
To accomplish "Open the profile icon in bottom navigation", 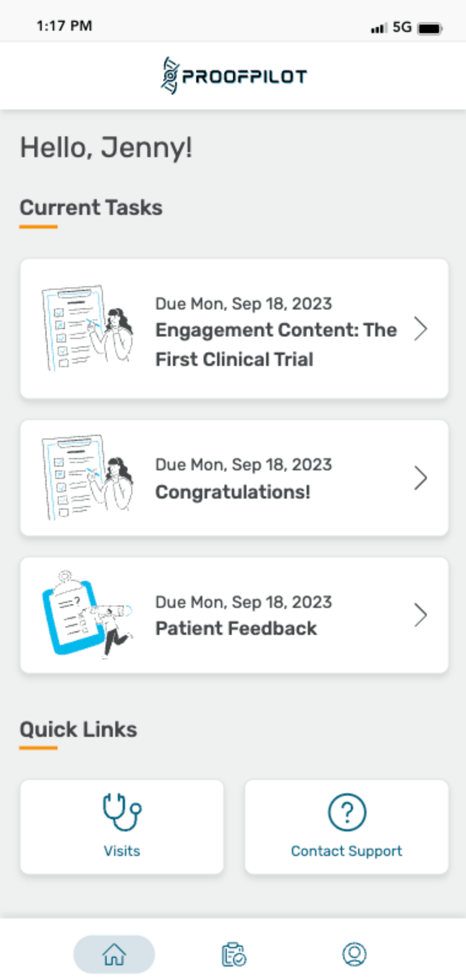I will (x=354, y=954).
